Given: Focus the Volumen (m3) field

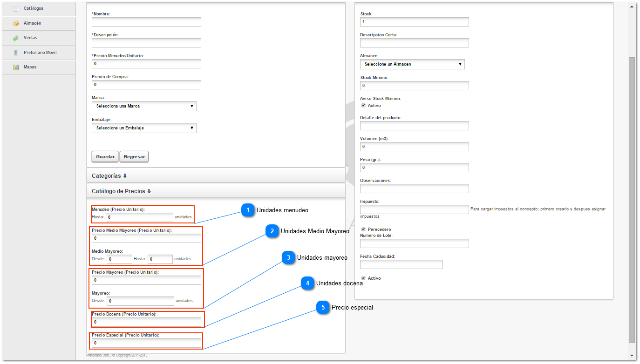Looking at the screenshot, I should (415, 147).
